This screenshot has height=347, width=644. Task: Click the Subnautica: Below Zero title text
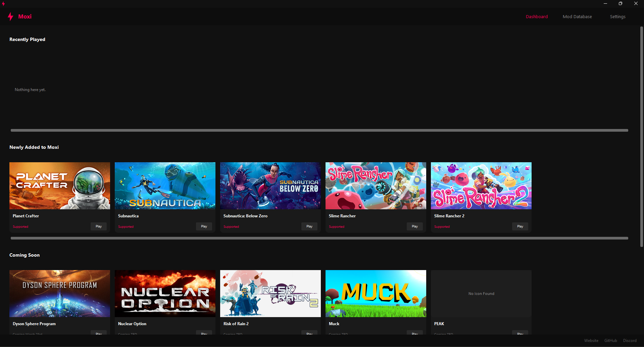[245, 216]
